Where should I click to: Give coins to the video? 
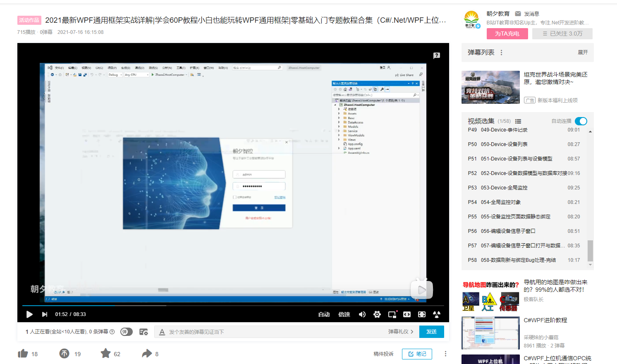(65, 354)
